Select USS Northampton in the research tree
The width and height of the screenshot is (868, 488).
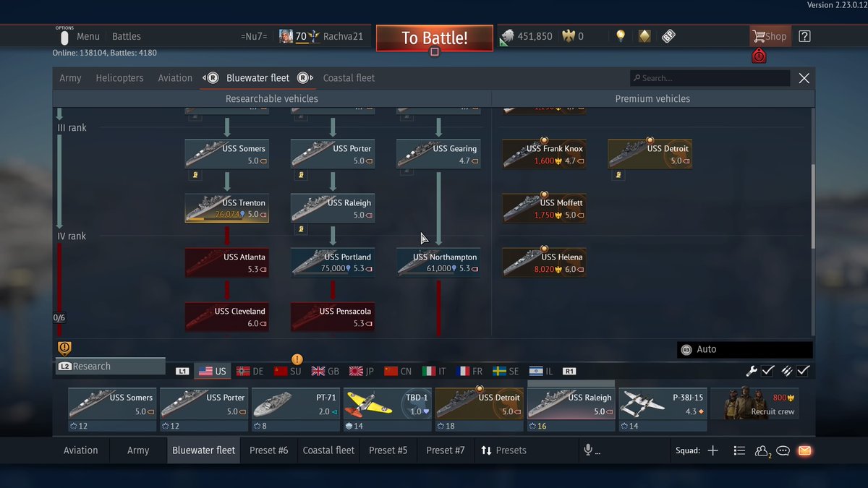(x=438, y=262)
